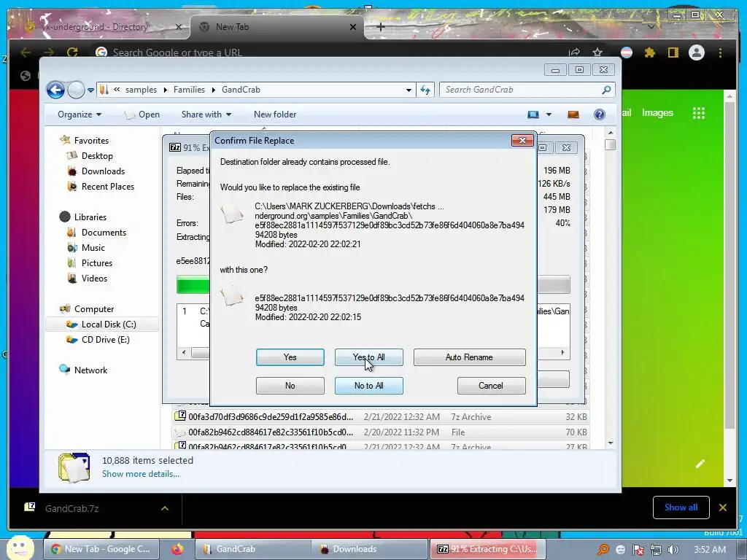Customize Chrome pencil icon
747x560 pixels.
point(700,464)
